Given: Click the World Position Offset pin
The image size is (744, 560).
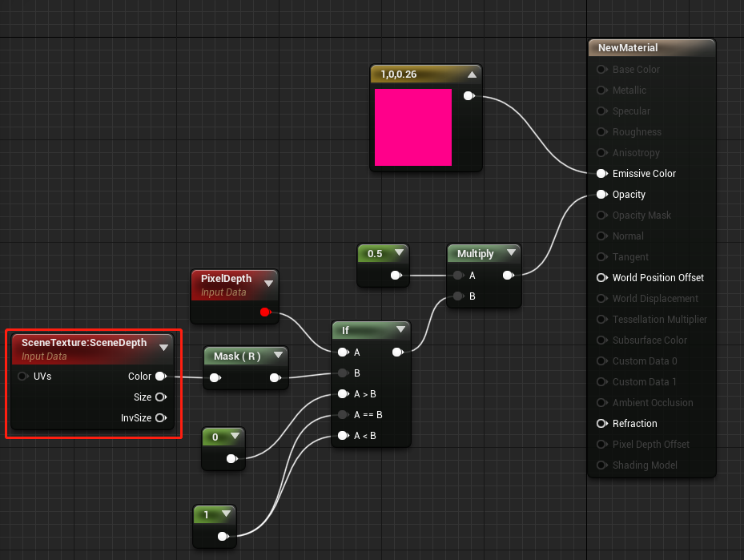Looking at the screenshot, I should click(601, 277).
